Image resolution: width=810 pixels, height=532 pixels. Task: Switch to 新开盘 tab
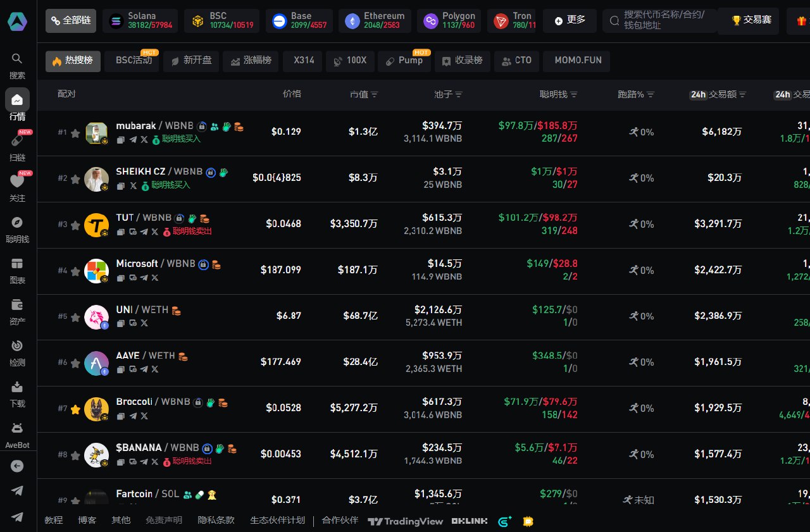[192, 61]
